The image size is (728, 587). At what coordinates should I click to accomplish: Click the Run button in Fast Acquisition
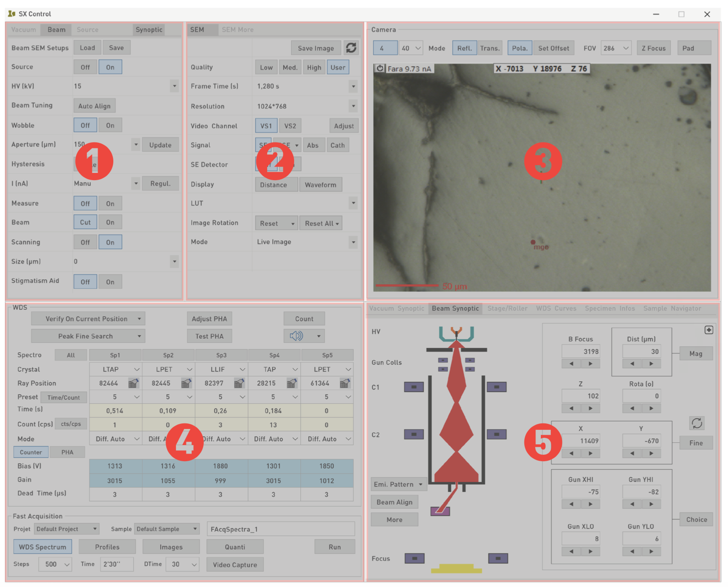[x=334, y=547]
